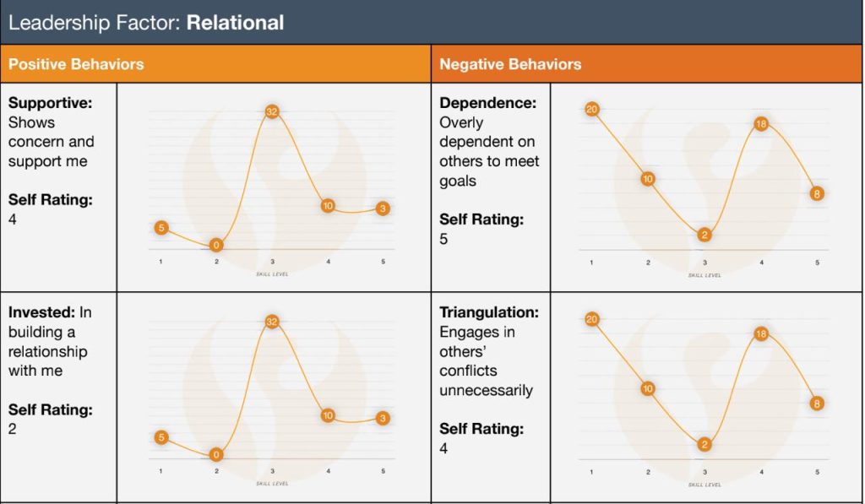Click the Negative Behaviors header
This screenshot has height=504, width=865.
(510, 64)
